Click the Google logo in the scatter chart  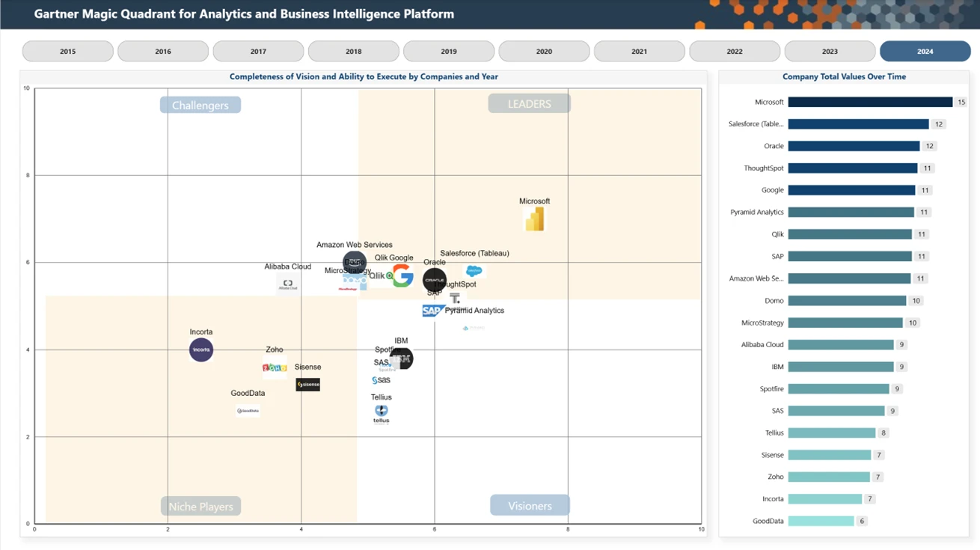tap(402, 276)
